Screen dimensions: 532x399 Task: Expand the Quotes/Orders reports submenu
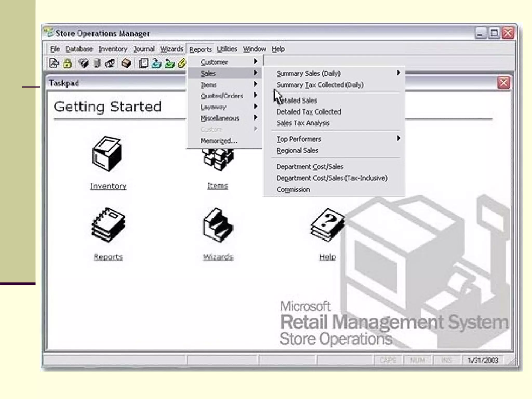(x=222, y=96)
